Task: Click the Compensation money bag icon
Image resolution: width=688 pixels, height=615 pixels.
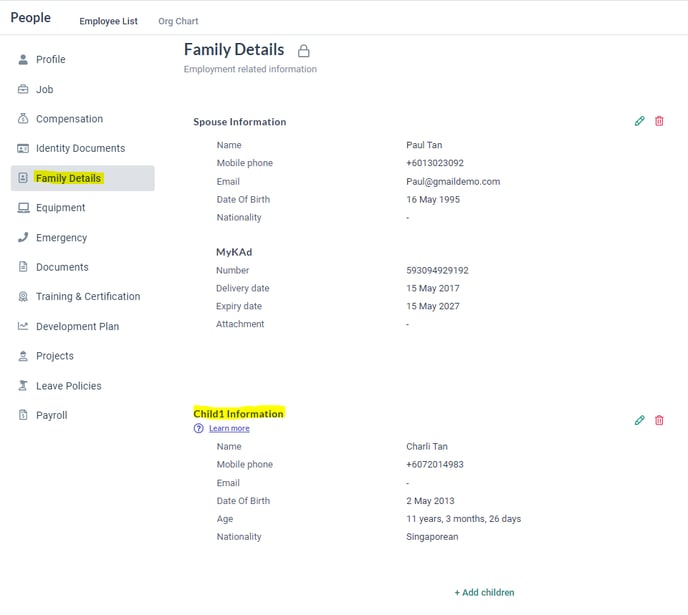Action: 23,118
